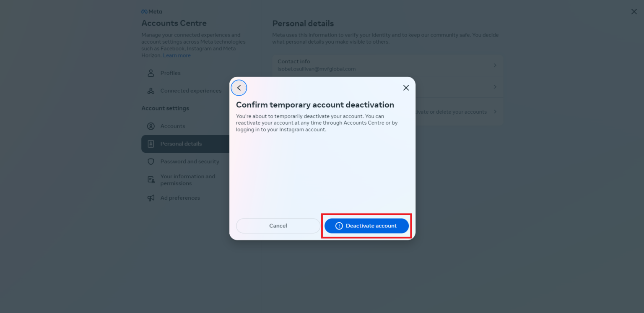Go back using the dialog's back arrow
The width and height of the screenshot is (644, 313).
239,88
